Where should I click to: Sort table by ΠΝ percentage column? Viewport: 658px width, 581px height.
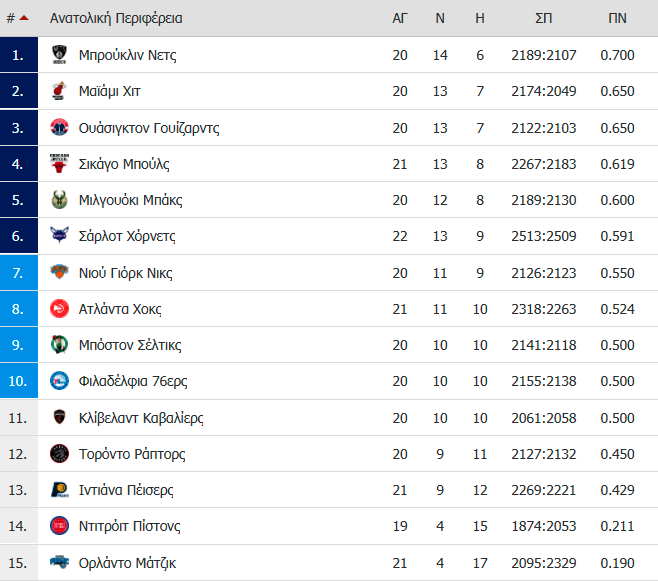[x=617, y=18]
